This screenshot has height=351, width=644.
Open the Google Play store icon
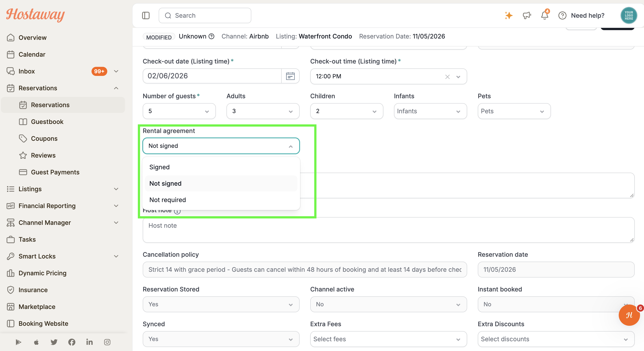click(18, 342)
